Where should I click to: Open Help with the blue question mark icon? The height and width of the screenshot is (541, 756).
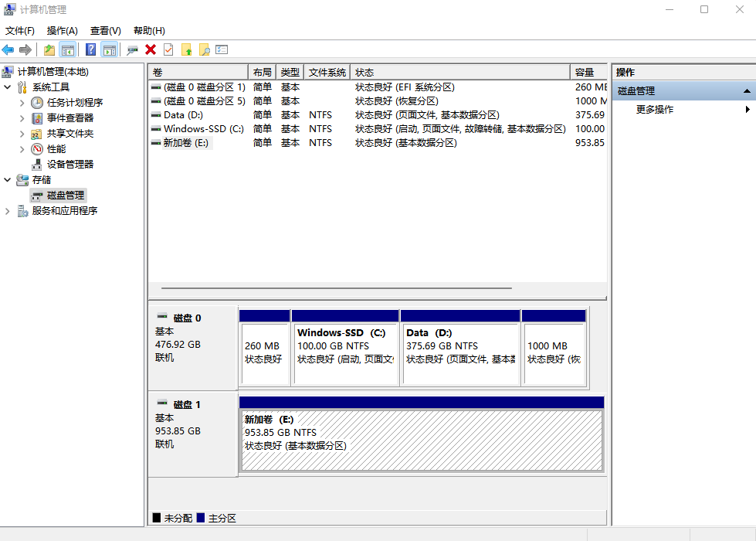tap(90, 49)
